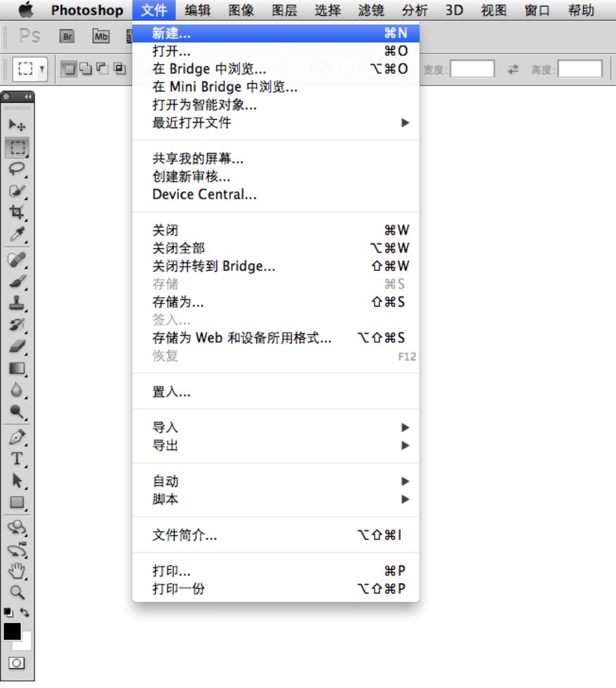
Task: Activate the Horizontal Type tool
Action: tap(17, 459)
